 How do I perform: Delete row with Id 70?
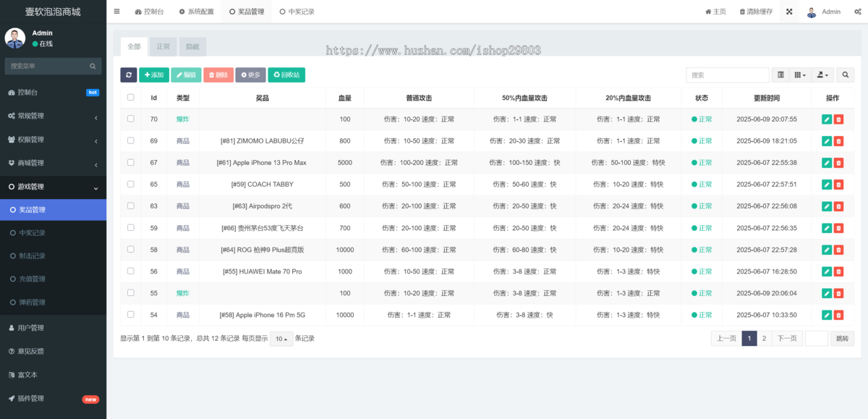838,119
